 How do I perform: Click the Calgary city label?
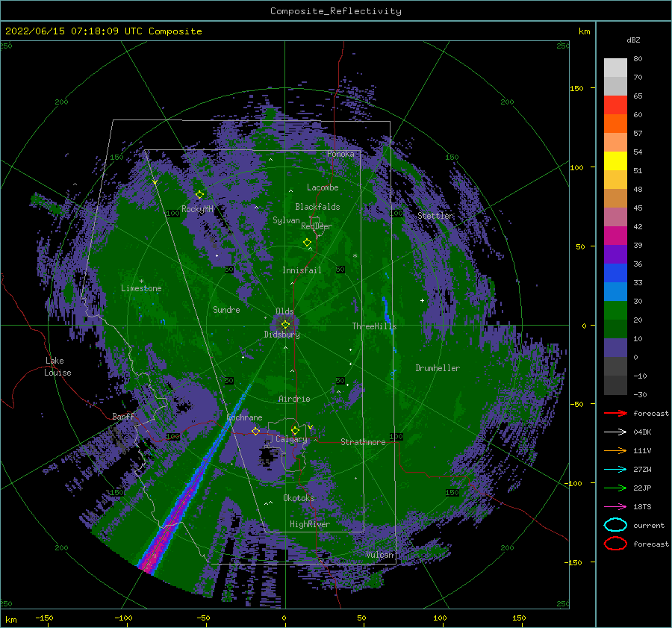tap(291, 439)
